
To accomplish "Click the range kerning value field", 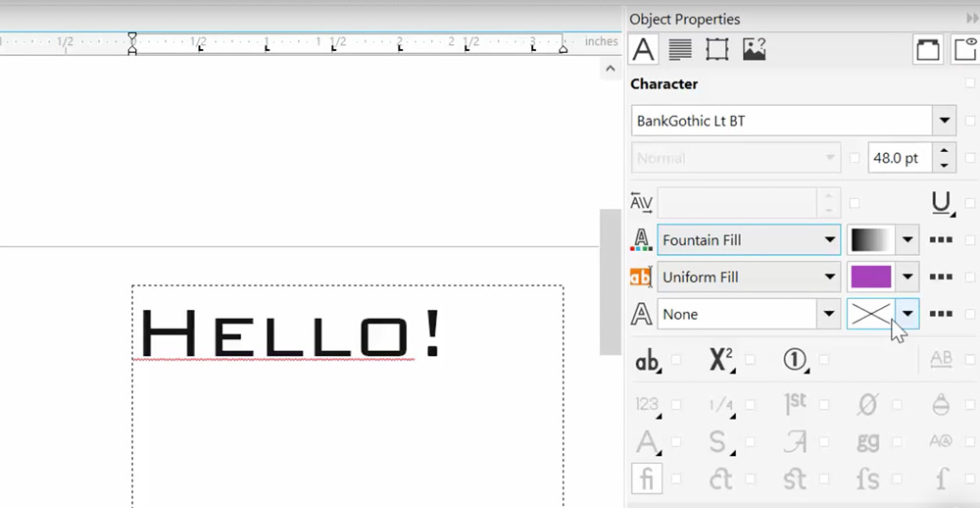I will click(x=738, y=203).
